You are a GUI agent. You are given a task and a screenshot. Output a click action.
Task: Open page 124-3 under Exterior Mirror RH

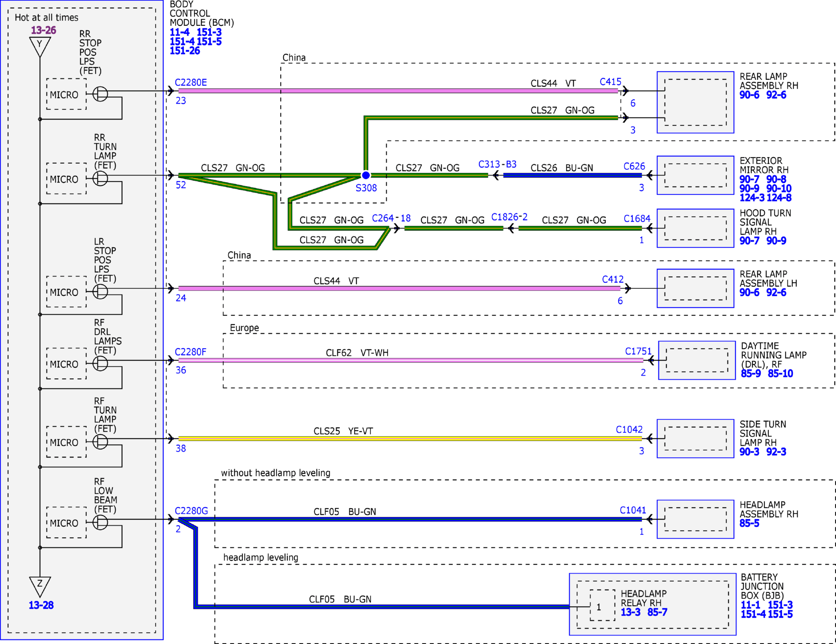tap(752, 198)
